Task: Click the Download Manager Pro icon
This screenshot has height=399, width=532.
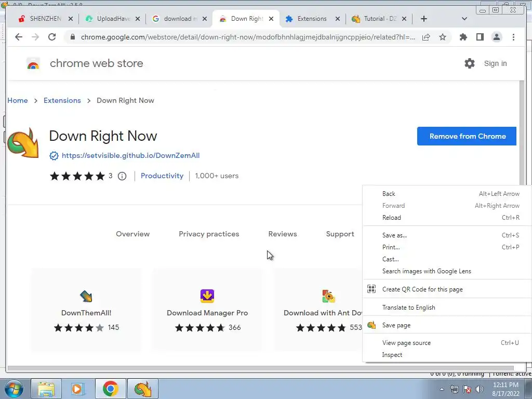Action: [x=207, y=296]
